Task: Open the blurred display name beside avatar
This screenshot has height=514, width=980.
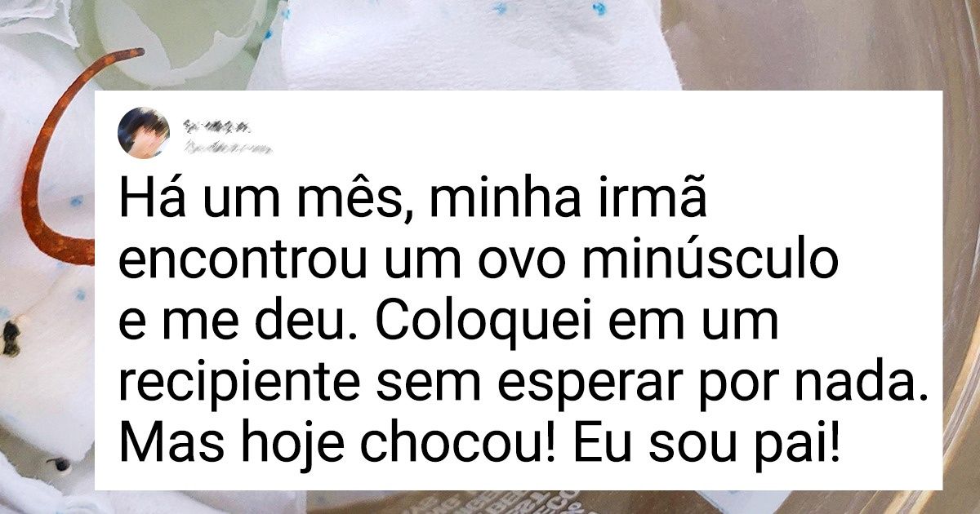Action: [216, 127]
